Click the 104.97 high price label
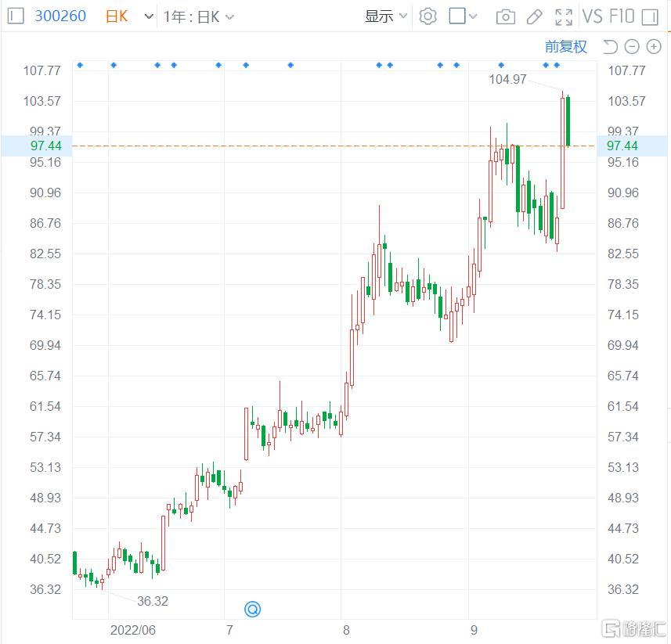Screen dimensions: 671x644 point(507,79)
